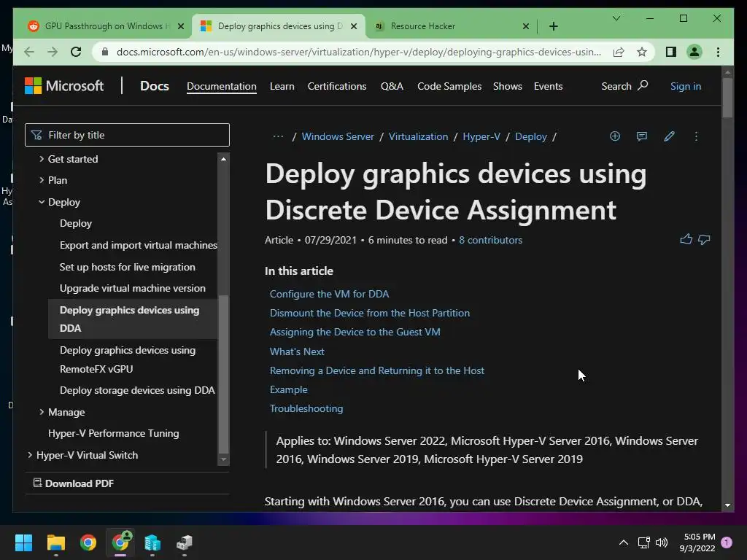This screenshot has height=560, width=747.
Task: Click the Download PDF link
Action: coord(74,483)
